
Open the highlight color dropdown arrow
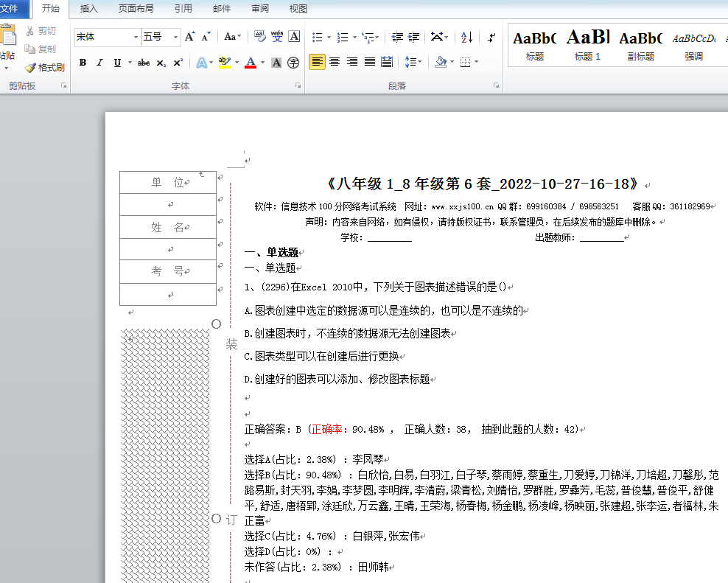tap(237, 62)
